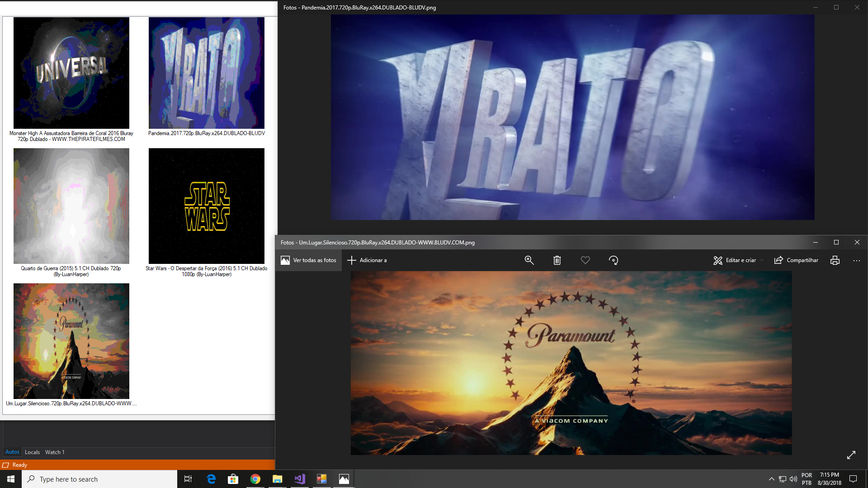Screen dimensions: 868x488
Task: Switch to the Locals tab
Action: click(x=32, y=452)
